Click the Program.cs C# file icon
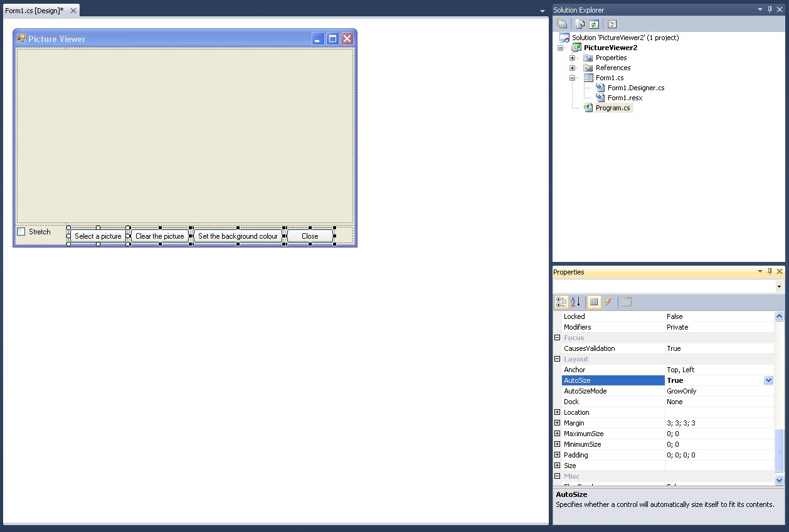789x532 pixels. (x=588, y=108)
